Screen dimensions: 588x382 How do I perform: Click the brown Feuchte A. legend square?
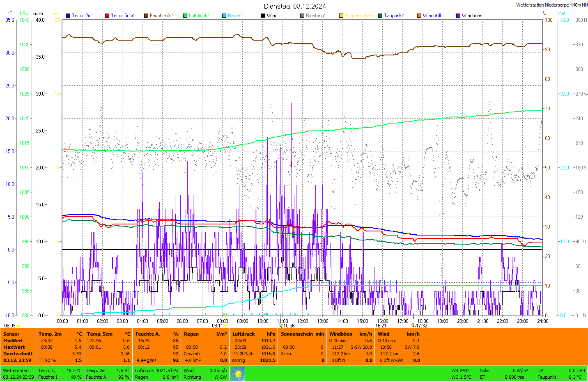click(146, 16)
